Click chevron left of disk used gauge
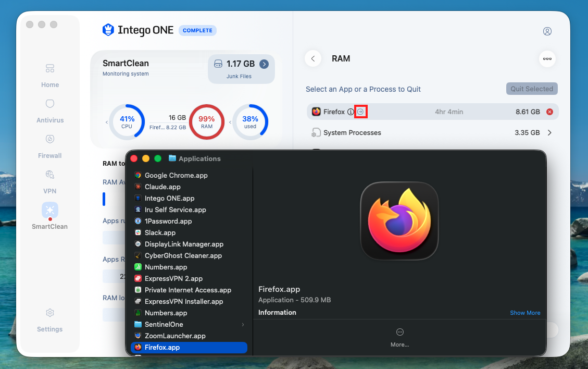This screenshot has width=588, height=369. point(230,122)
